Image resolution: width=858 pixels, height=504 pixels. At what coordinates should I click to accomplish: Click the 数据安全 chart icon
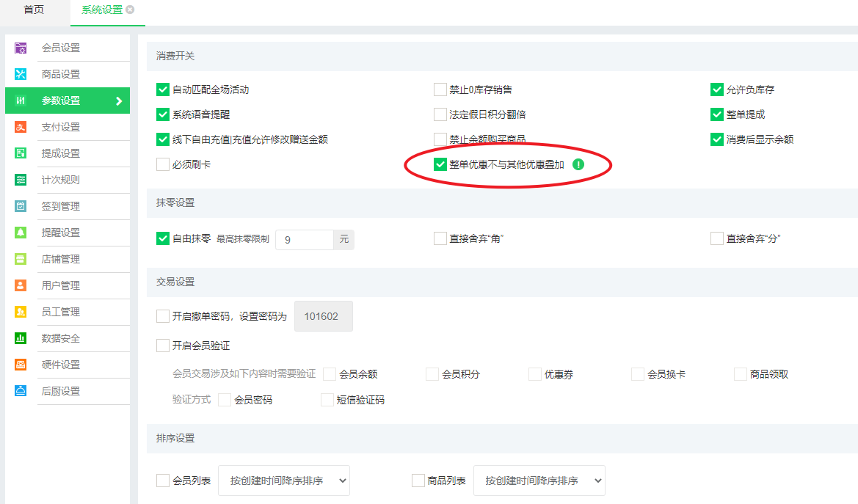coord(21,339)
